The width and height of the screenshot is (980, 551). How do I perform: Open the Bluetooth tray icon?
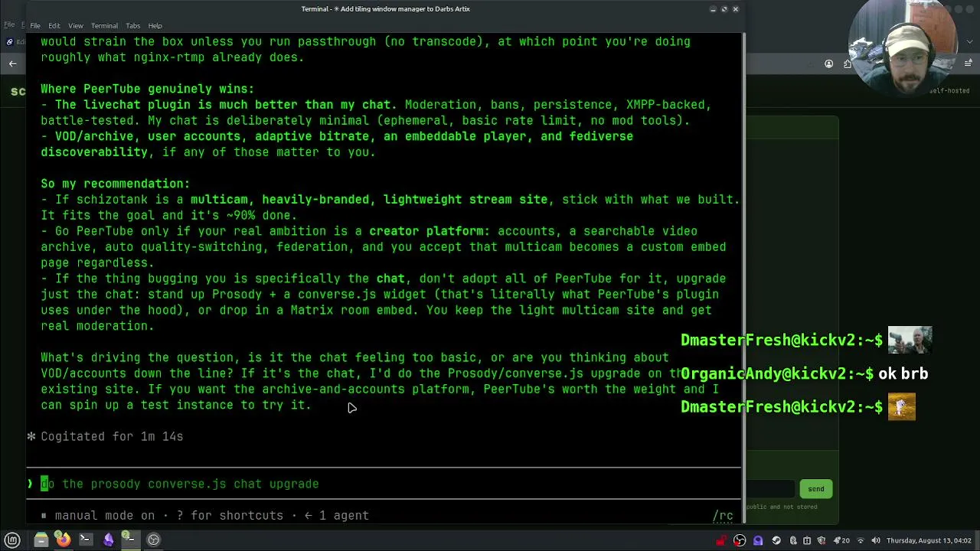[x=792, y=540]
